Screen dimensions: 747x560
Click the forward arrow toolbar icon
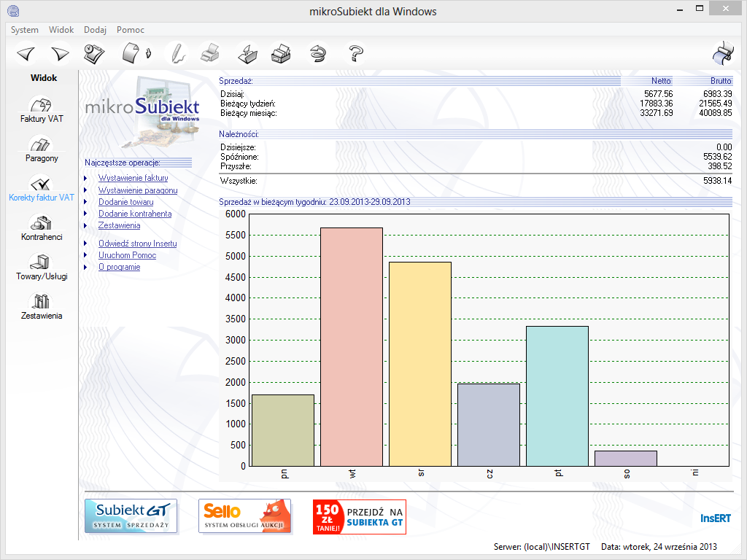(x=60, y=53)
